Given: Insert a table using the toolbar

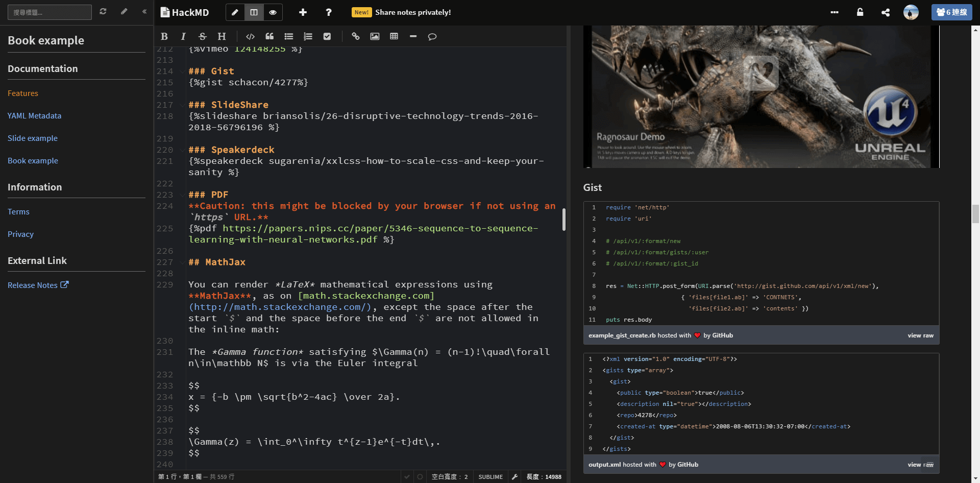Looking at the screenshot, I should [x=394, y=36].
